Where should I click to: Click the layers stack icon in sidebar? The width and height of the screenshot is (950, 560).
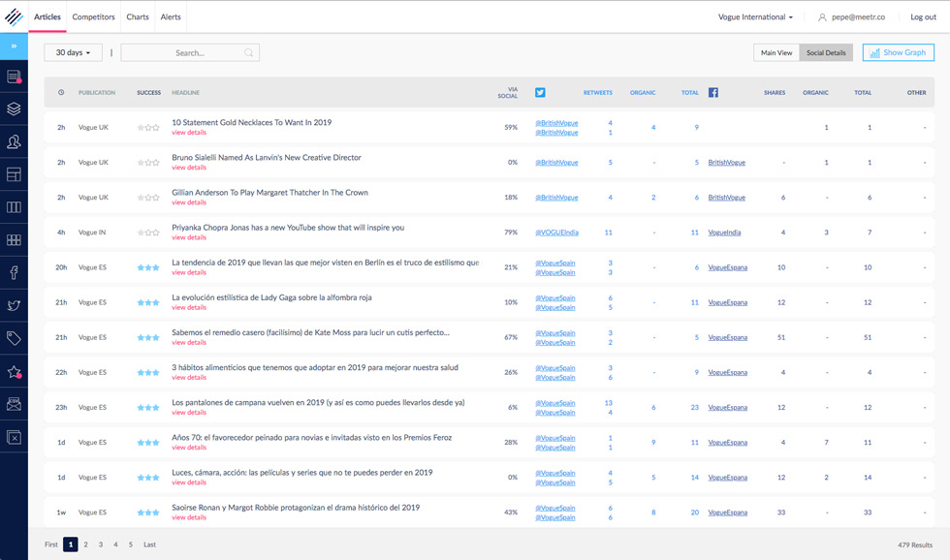click(14, 109)
